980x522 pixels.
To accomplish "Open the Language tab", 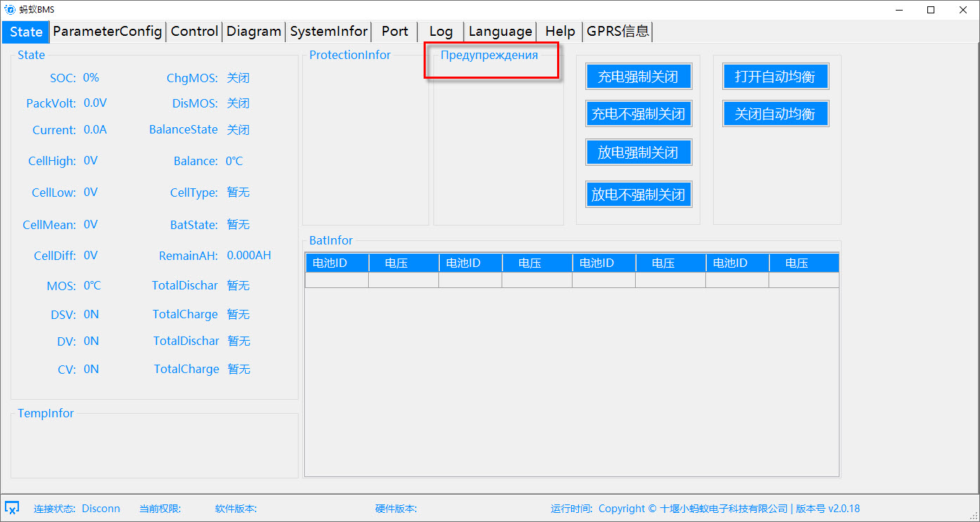I will (x=500, y=32).
